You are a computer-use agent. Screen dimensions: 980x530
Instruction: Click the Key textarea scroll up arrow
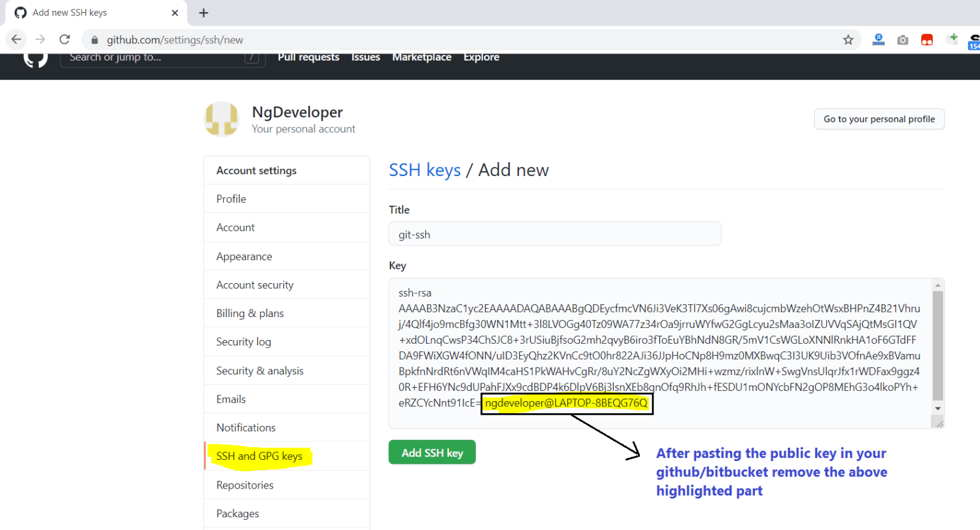(x=938, y=285)
